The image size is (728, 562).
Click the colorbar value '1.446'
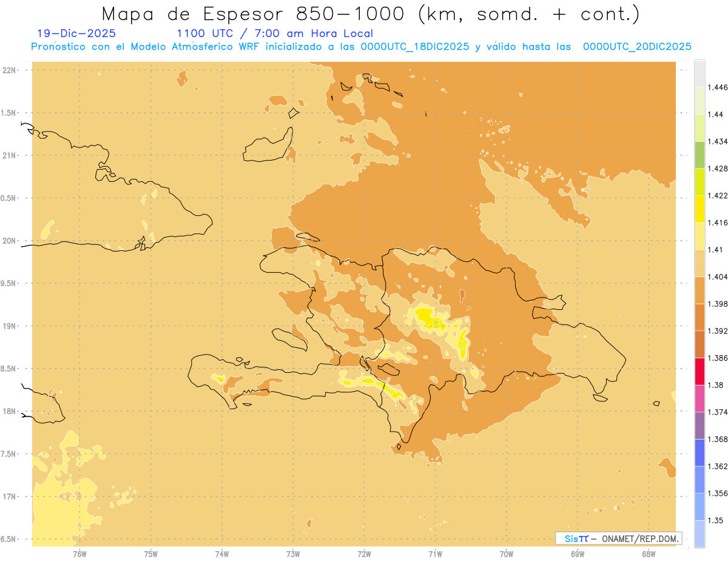click(x=717, y=87)
